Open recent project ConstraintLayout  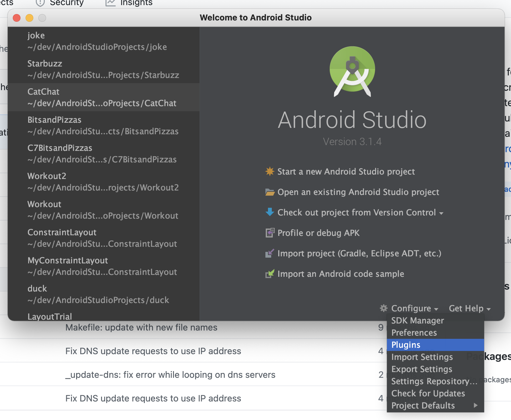pyautogui.click(x=104, y=238)
